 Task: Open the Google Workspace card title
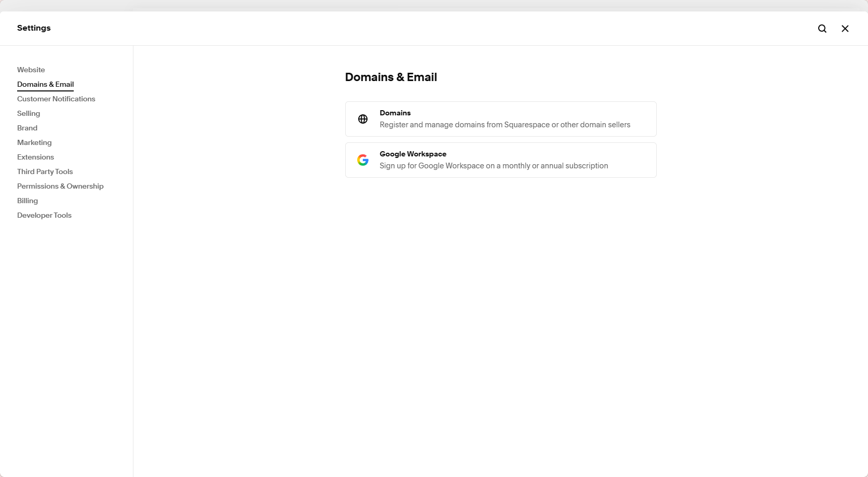[x=413, y=154]
